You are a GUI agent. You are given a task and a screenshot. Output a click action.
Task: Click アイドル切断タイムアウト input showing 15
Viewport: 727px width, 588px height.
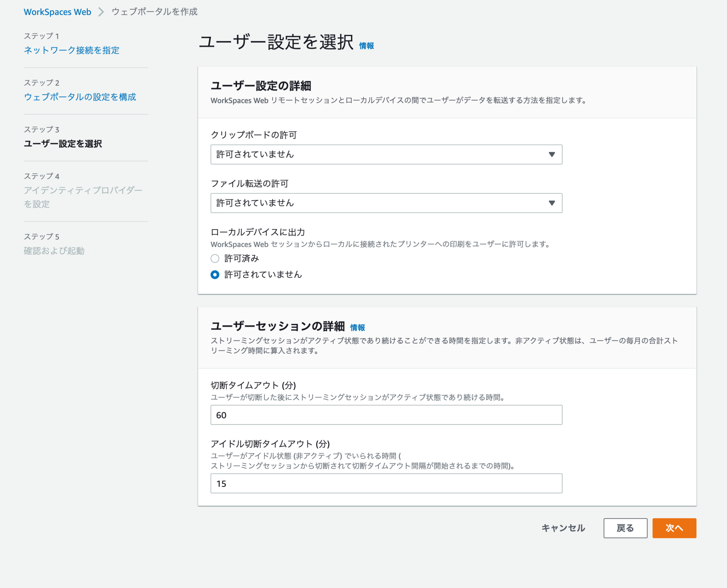386,483
